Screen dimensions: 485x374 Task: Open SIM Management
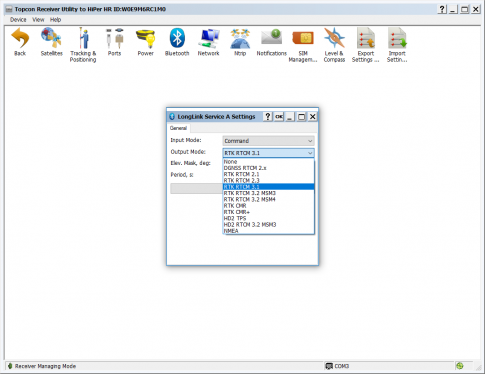tap(303, 45)
